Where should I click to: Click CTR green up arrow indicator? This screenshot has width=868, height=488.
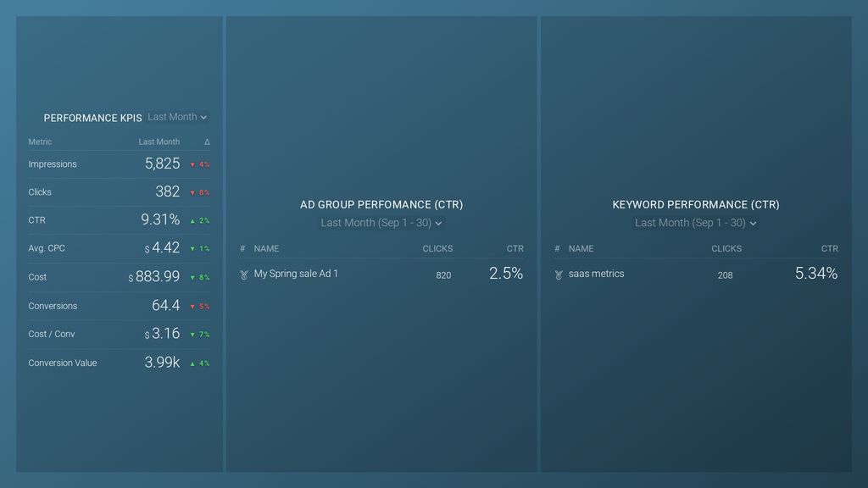point(192,220)
